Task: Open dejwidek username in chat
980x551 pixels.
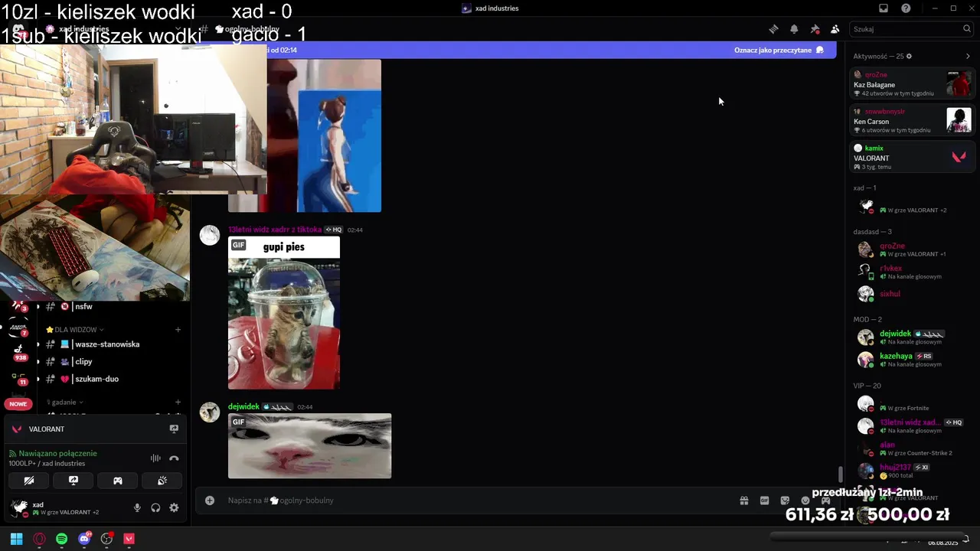Action: pyautogui.click(x=243, y=407)
